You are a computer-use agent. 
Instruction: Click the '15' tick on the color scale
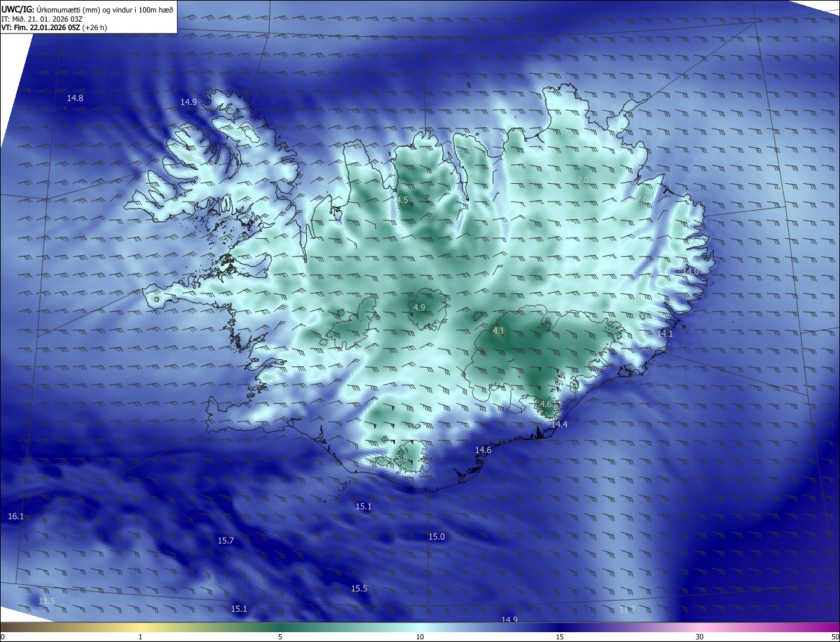(560, 637)
